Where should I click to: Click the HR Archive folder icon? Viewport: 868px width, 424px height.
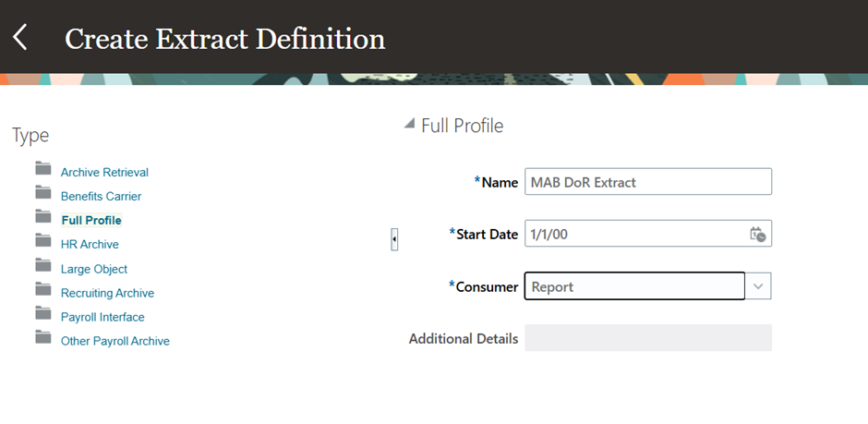pyautogui.click(x=43, y=240)
